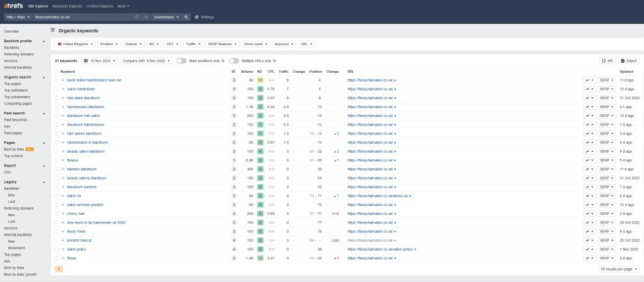Click the ahrefs logo
The height and width of the screenshot is (282, 644).
[x=13, y=6]
